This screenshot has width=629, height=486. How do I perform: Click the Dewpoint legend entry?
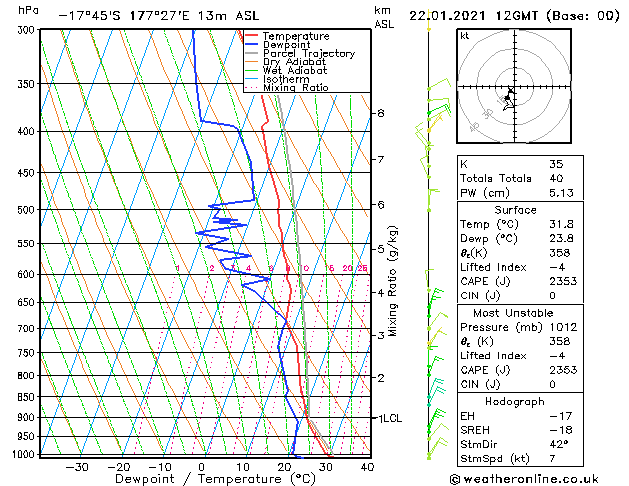(278, 45)
